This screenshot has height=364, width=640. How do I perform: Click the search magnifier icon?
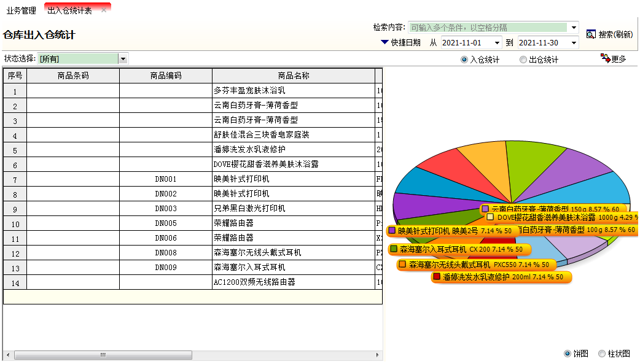click(591, 34)
